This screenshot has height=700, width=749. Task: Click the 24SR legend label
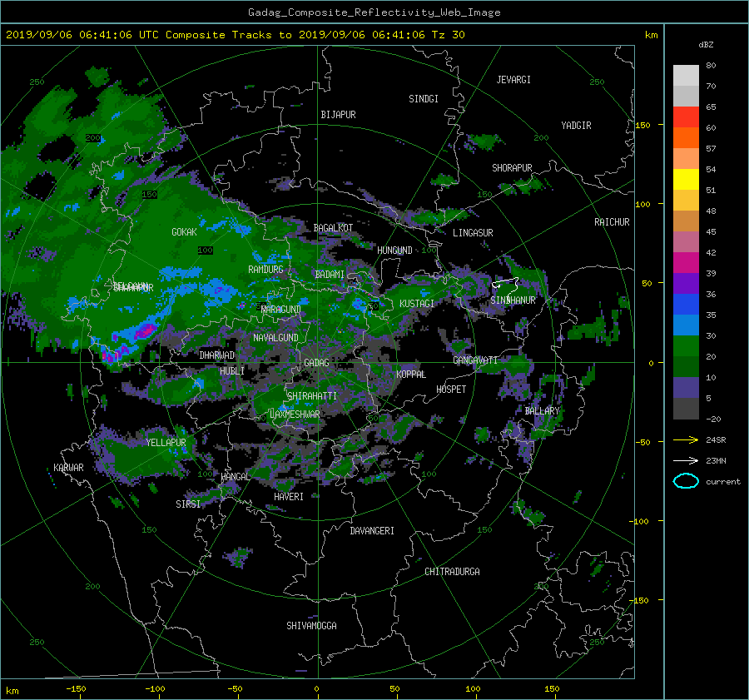716,440
